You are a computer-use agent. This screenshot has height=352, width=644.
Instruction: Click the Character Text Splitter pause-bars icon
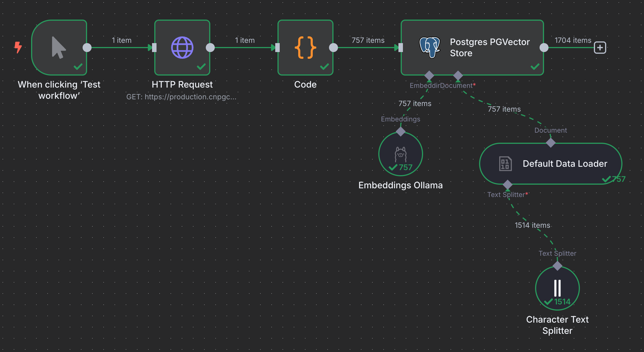557,288
